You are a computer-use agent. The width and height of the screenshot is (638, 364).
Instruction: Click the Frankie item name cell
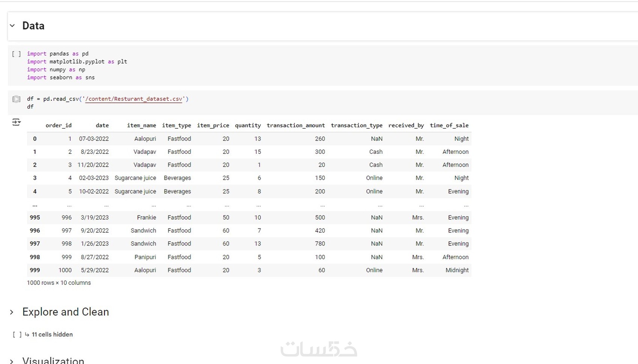click(x=146, y=218)
